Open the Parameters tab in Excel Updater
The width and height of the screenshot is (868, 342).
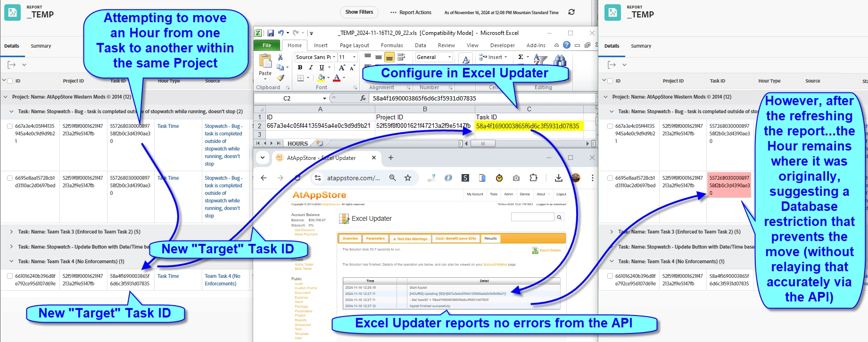click(x=375, y=239)
